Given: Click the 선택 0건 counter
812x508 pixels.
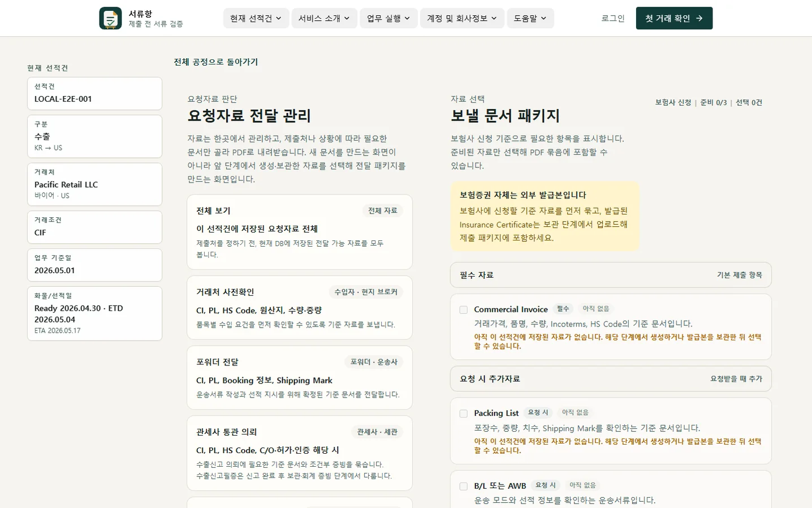Looking at the screenshot, I should click(x=749, y=102).
